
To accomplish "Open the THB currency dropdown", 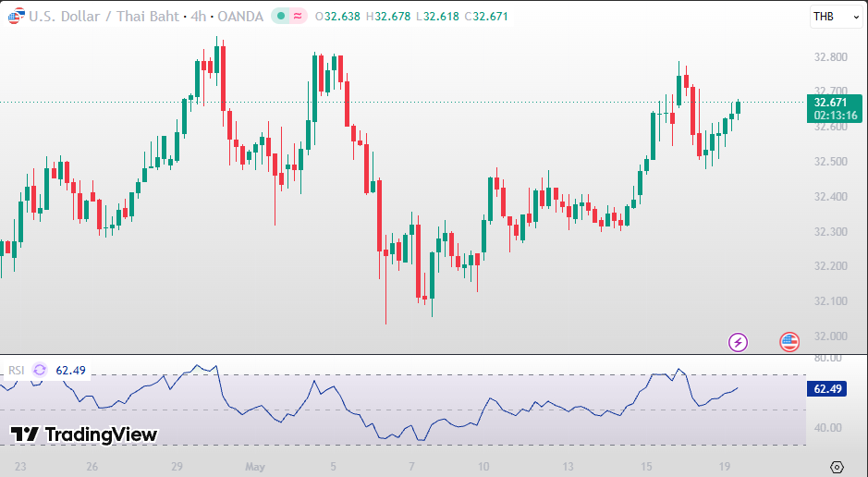I will click(x=836, y=17).
